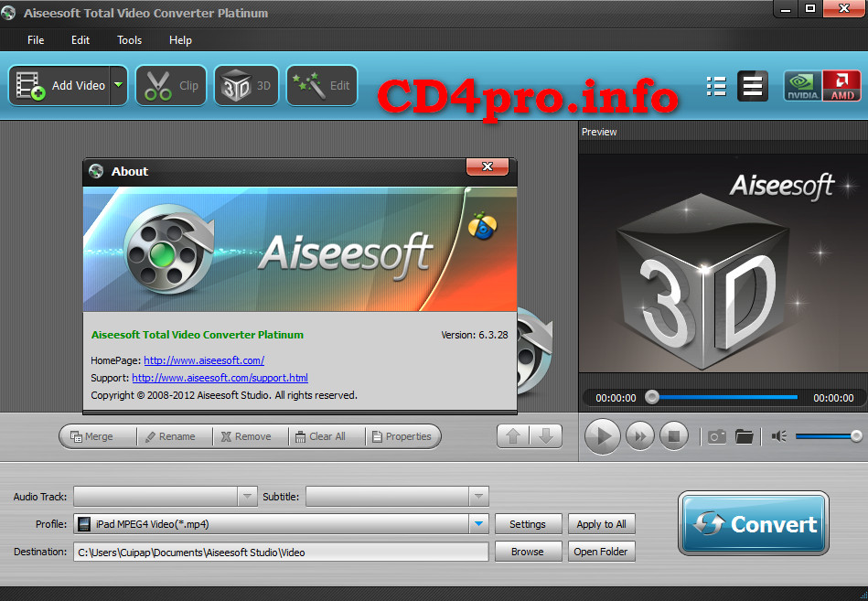Click the copyright notice text
868x601 pixels.
click(x=224, y=396)
